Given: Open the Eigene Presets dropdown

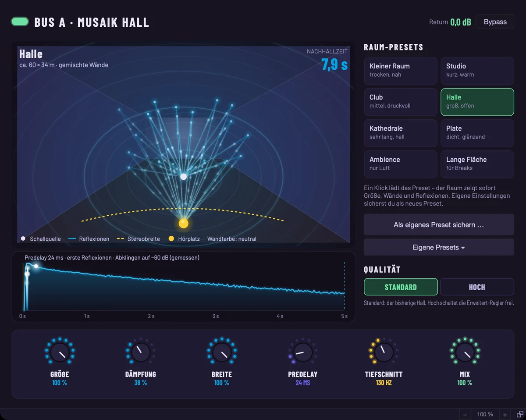Looking at the screenshot, I should 439,247.
